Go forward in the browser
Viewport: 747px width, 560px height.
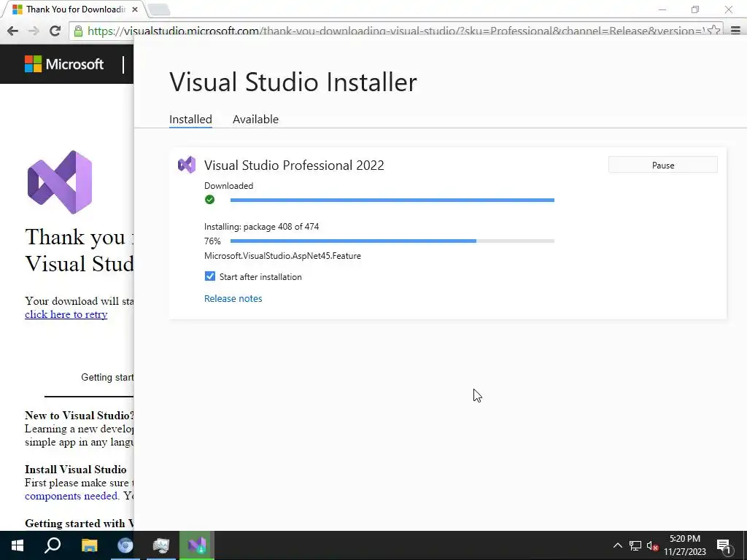click(34, 31)
